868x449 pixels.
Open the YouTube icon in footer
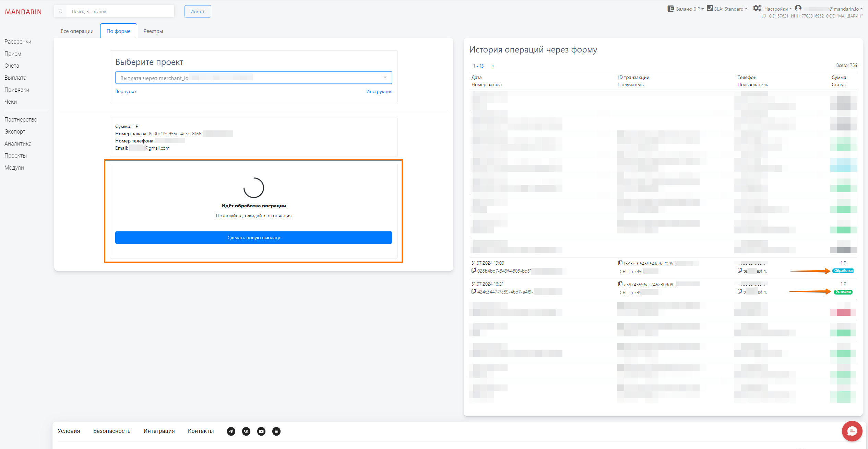pos(261,431)
